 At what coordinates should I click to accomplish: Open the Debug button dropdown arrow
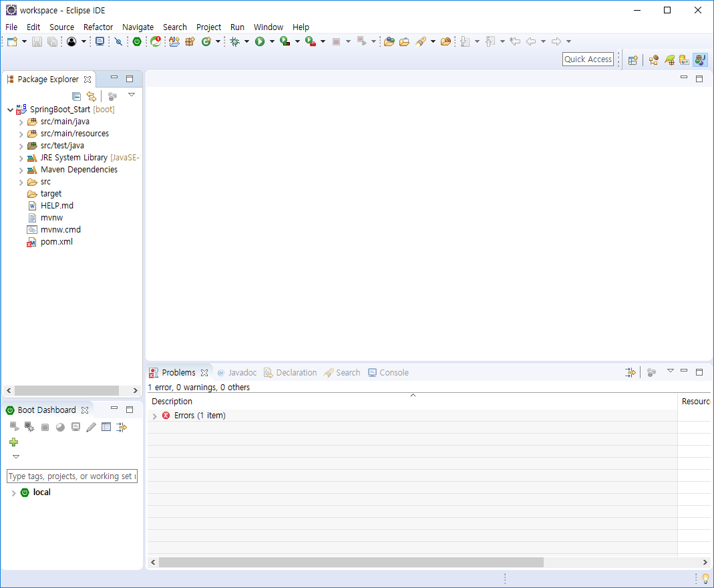point(247,41)
